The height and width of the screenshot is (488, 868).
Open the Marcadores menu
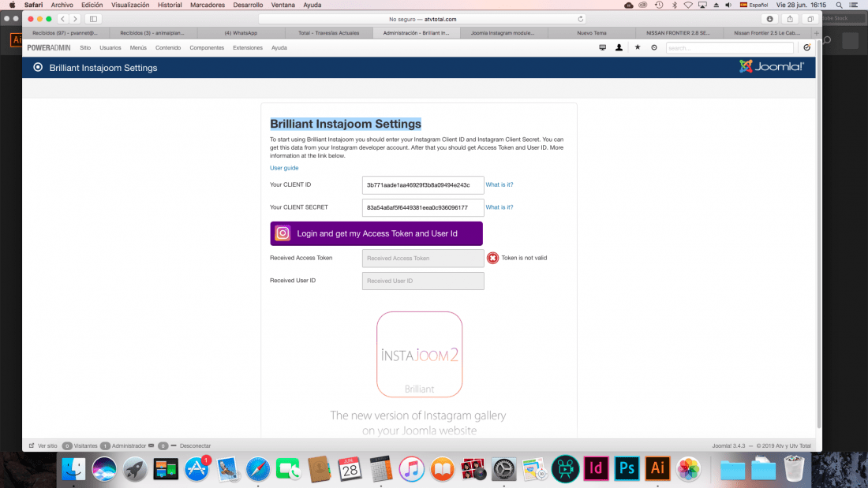tap(208, 5)
